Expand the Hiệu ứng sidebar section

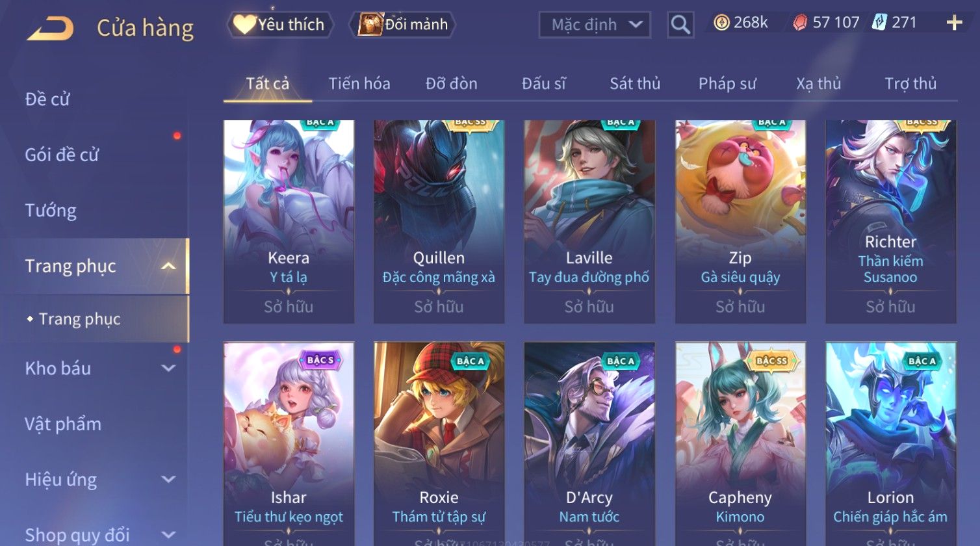pos(168,480)
